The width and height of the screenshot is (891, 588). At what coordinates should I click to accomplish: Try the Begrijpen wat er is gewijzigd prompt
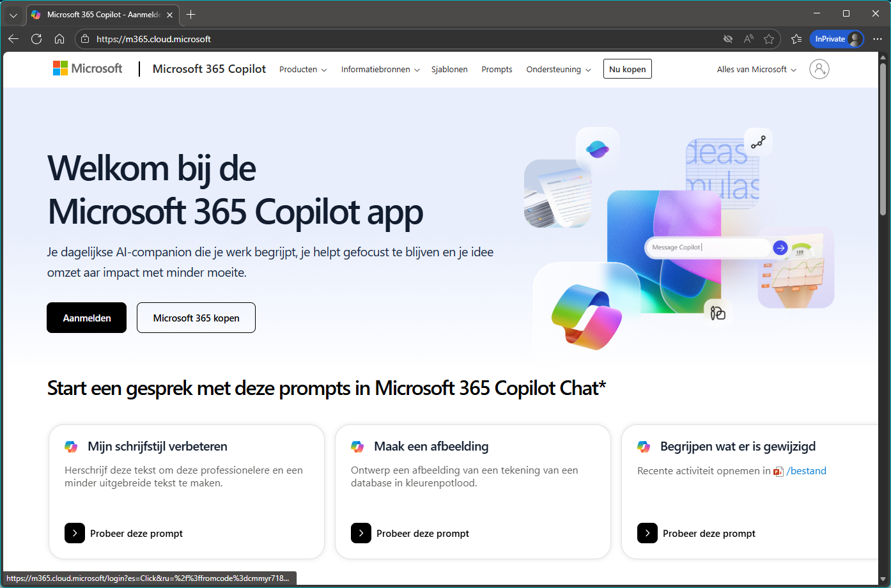coord(696,533)
